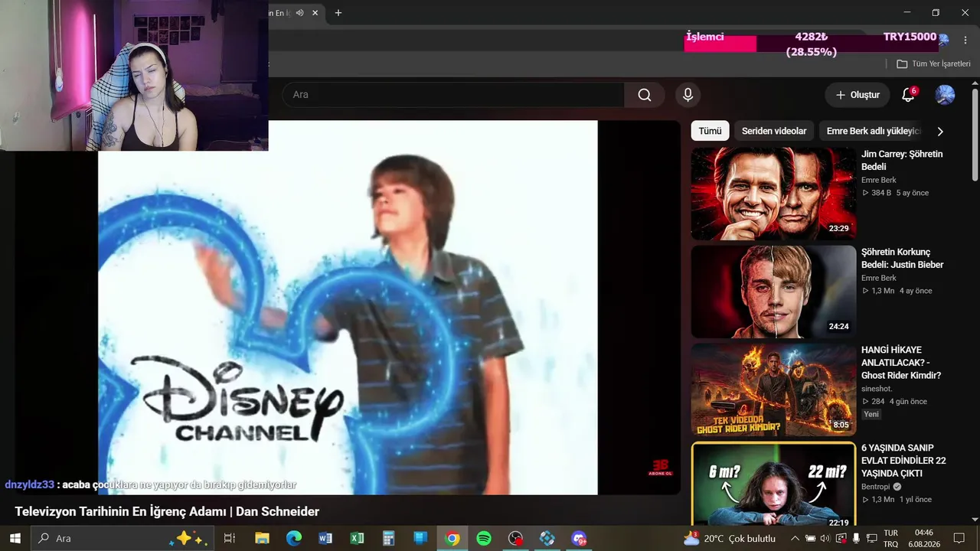Screen dimensions: 980x551
Task: Select the Emre Berk adlı yükleyici chip
Action: (873, 131)
